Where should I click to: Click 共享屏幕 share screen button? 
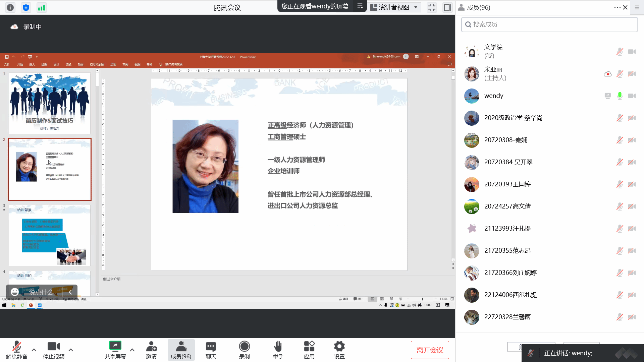click(115, 350)
